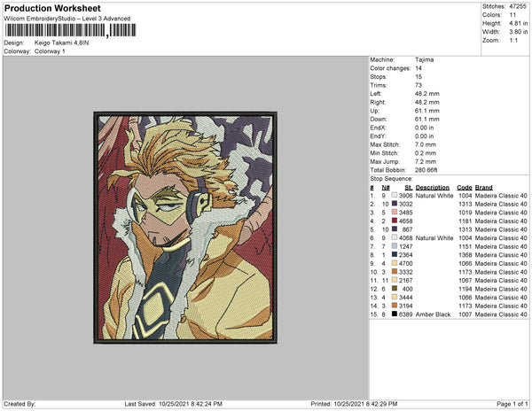This screenshot has height=411, width=532.
Task: Click 'Natural White' description in stop 1
Action: [x=434, y=196]
